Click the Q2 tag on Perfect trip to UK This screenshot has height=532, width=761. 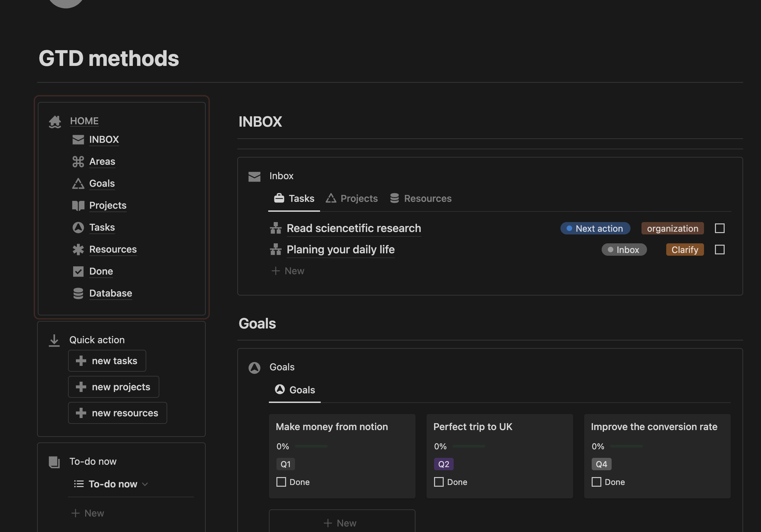tap(444, 464)
